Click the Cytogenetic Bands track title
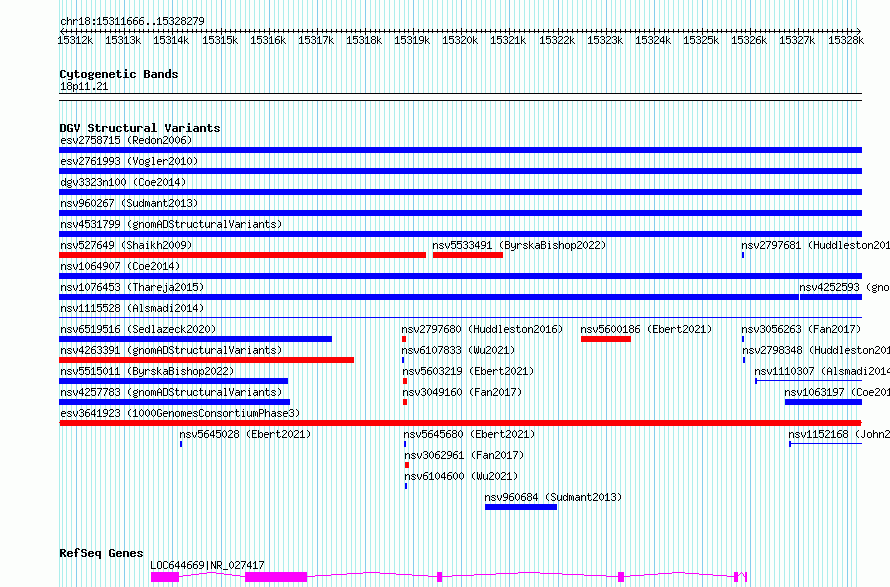Screen dimensions: 890x587 pyautogui.click(x=119, y=74)
